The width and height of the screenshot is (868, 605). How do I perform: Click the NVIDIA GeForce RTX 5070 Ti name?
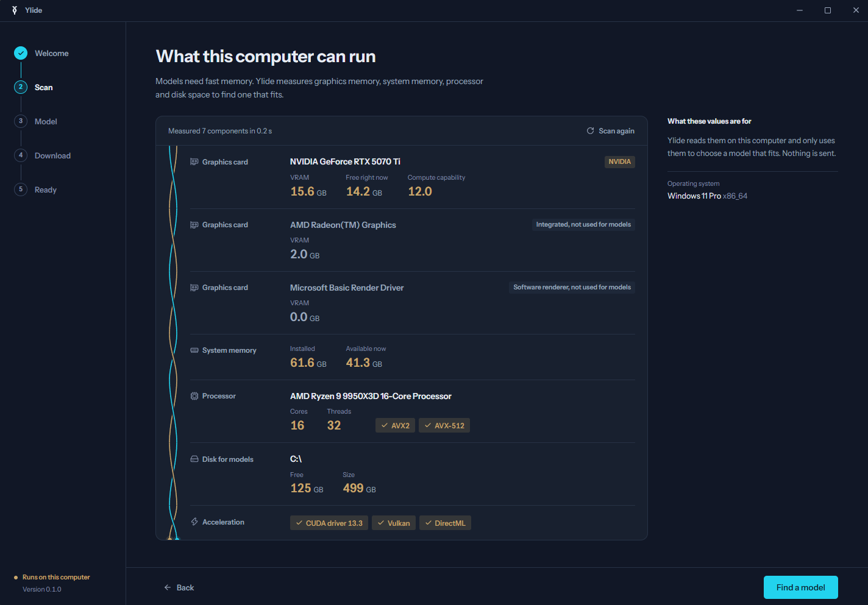[345, 161]
